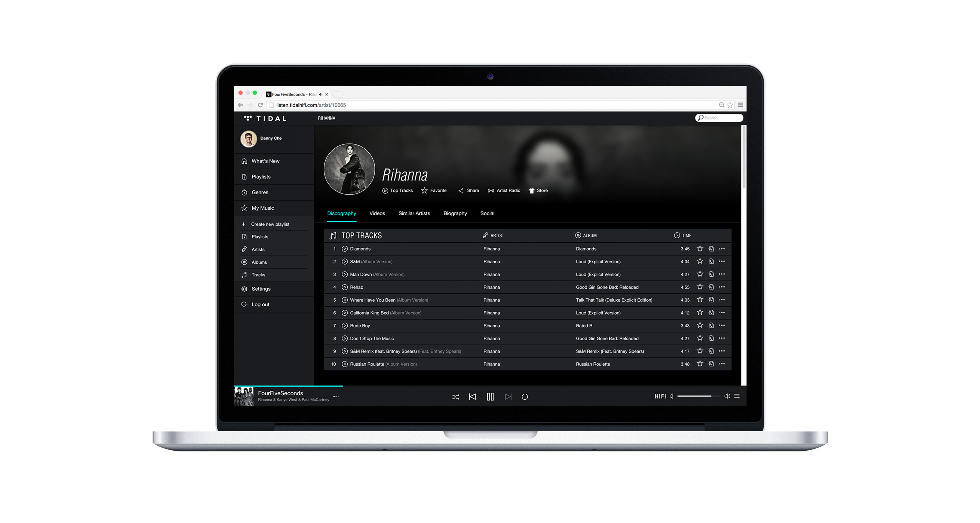The width and height of the screenshot is (980, 523).
Task: Log out of Tidal
Action: (260, 304)
